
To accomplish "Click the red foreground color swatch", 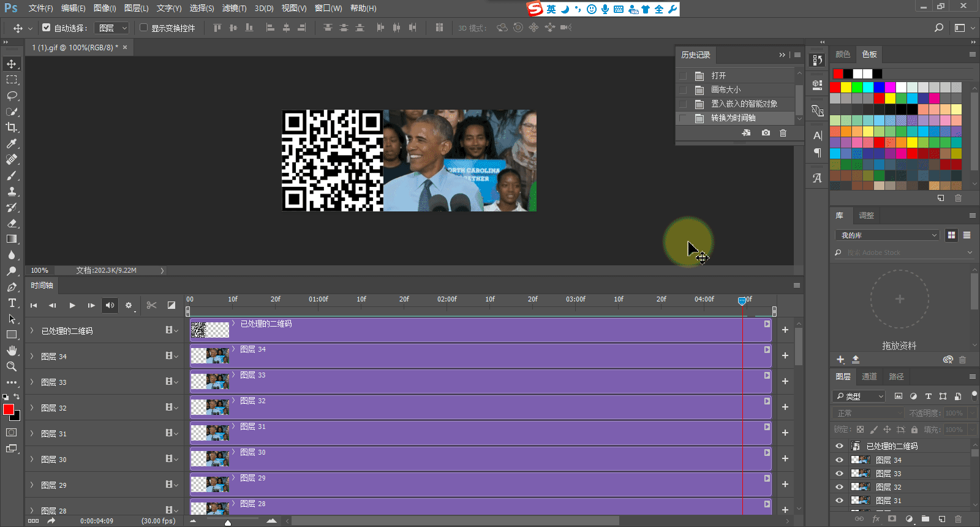I will [8, 409].
